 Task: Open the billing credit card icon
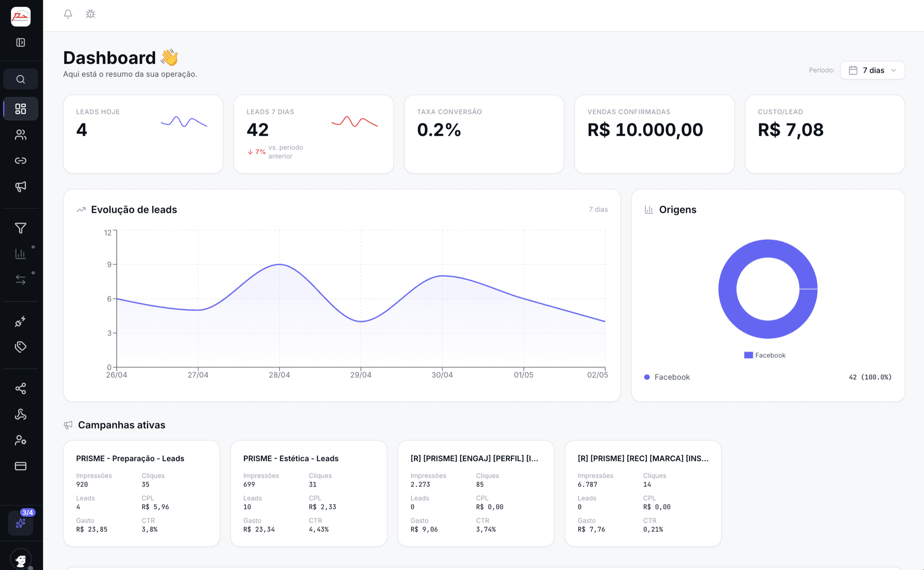21,466
